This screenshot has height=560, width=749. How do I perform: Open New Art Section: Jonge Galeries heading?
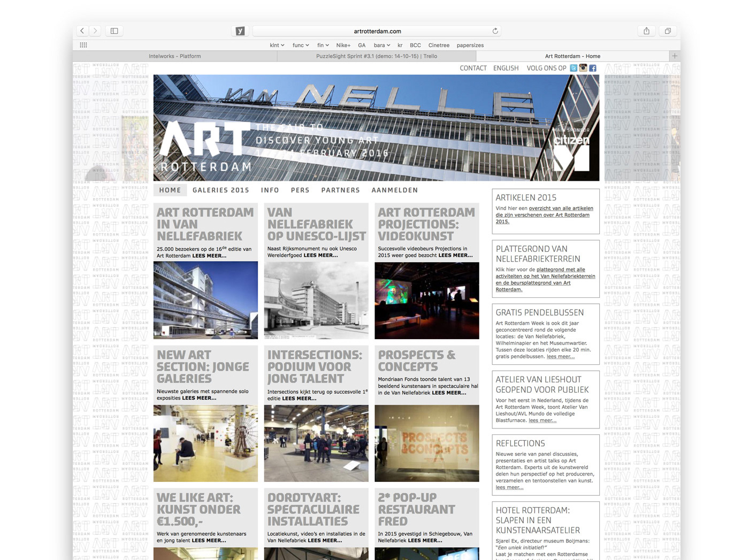click(x=203, y=367)
